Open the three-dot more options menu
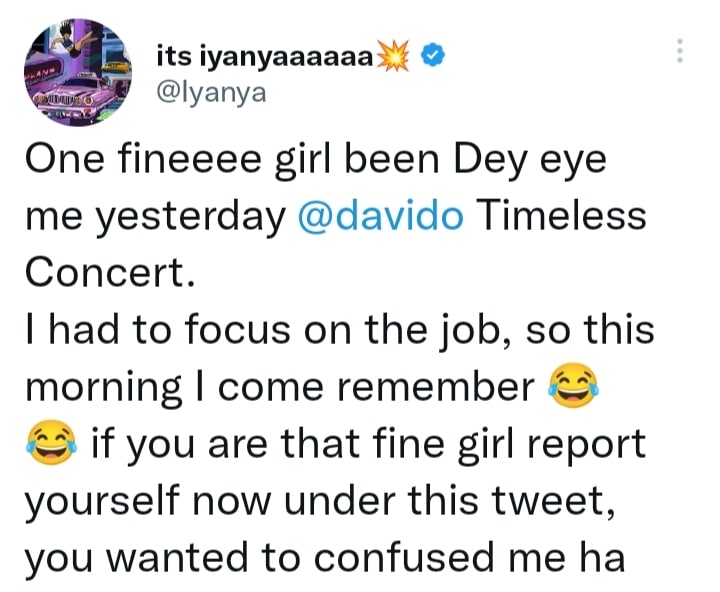Screen dimensions: 720x592 [x=681, y=52]
